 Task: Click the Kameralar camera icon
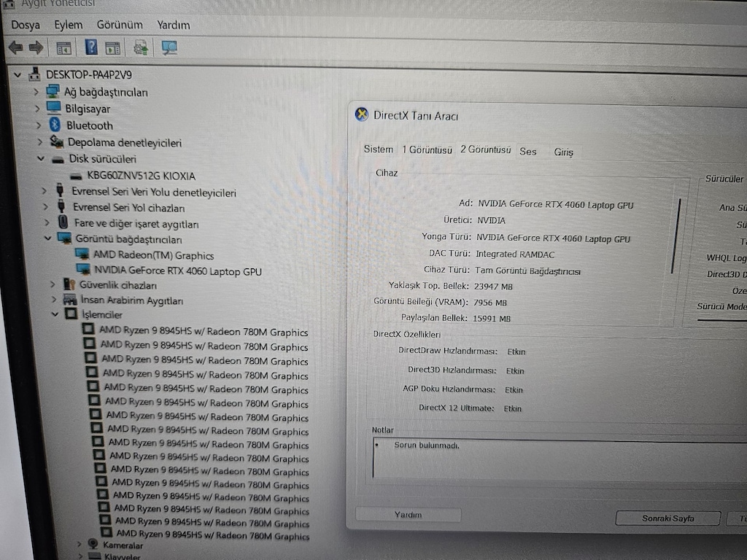click(93, 544)
